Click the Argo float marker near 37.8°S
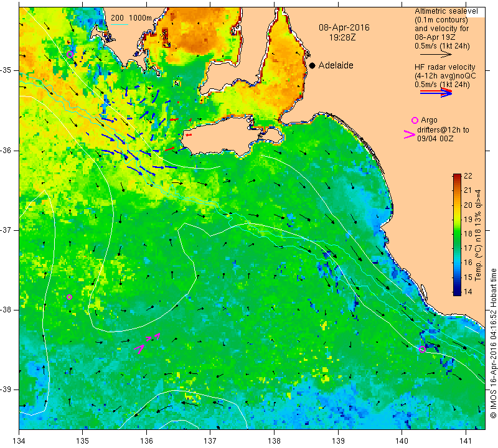The image size is (498, 448). point(69,297)
